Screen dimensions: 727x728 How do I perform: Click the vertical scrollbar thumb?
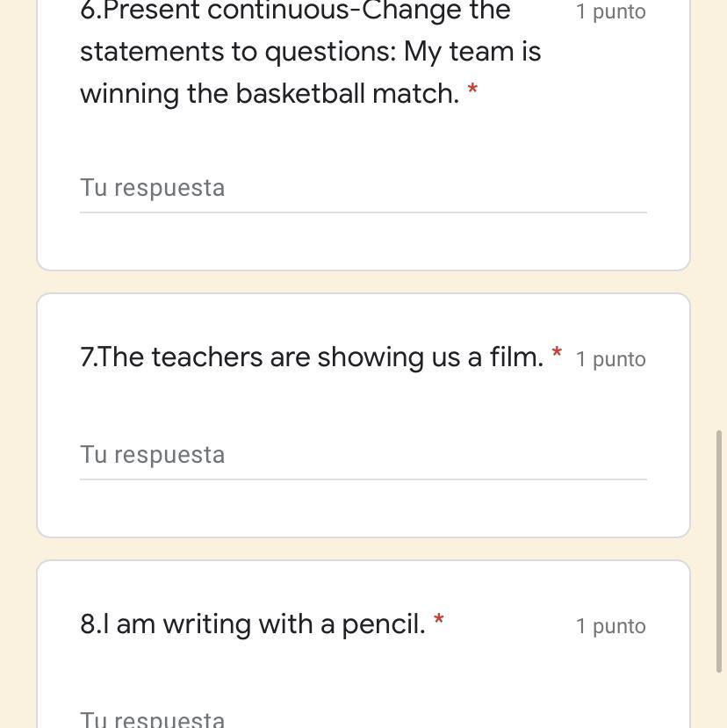click(721, 551)
